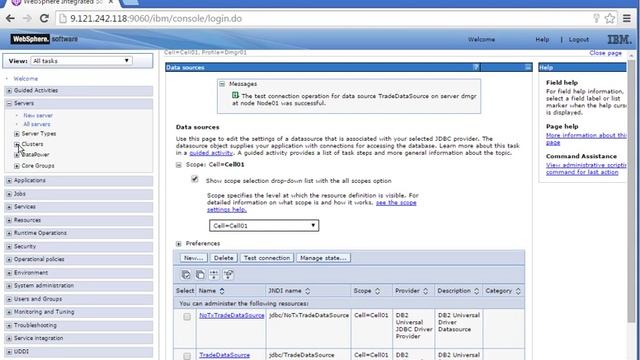The height and width of the screenshot is (360, 640).
Task: Expand the Guided Activities group
Action: (x=9, y=91)
